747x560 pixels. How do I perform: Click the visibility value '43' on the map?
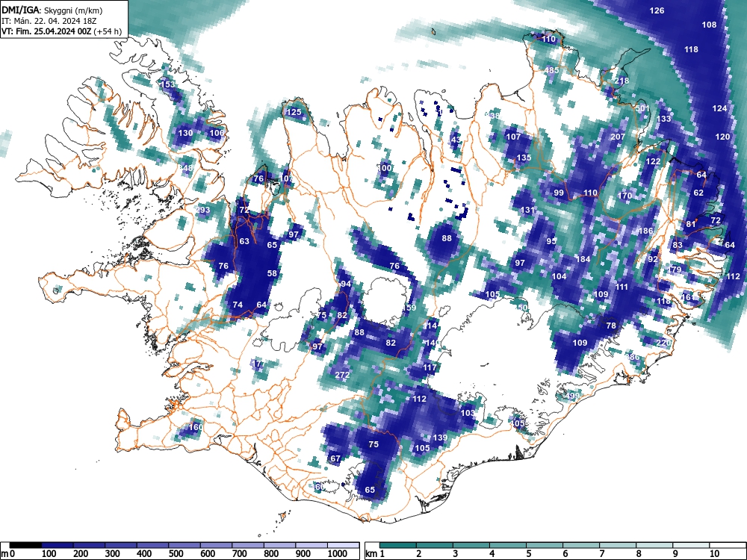[x=456, y=140]
